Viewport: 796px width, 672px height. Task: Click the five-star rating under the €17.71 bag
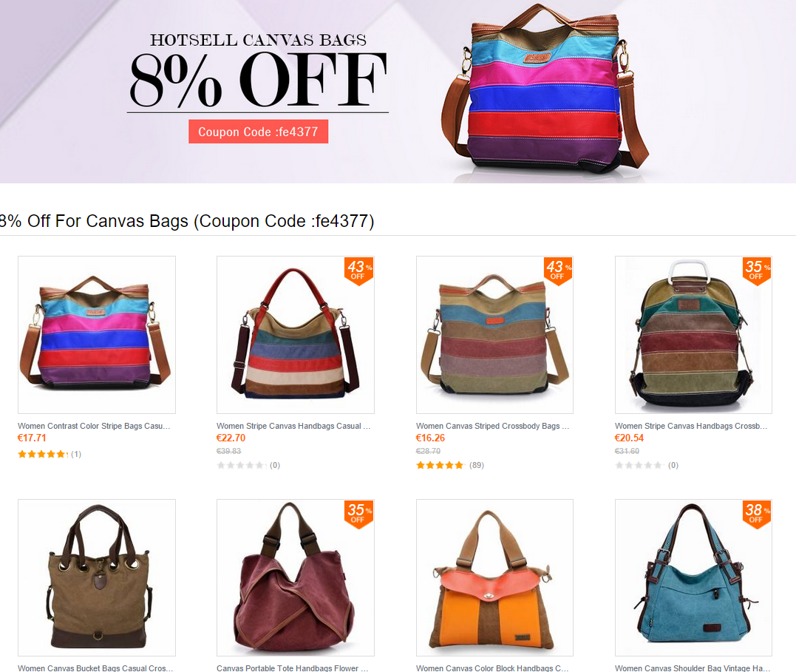point(43,454)
